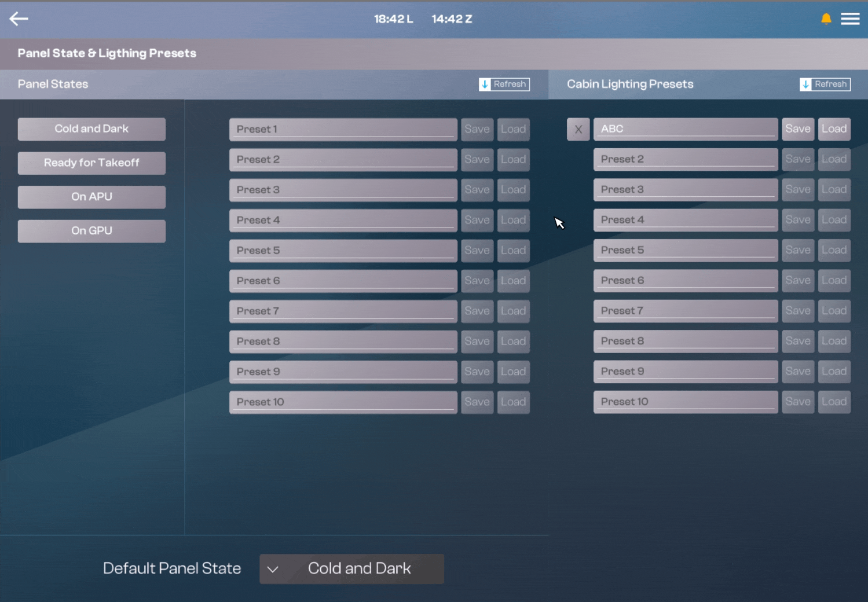Screen dimensions: 868x602
Task: Edit panel state Preset 3 name field
Action: [x=343, y=190]
